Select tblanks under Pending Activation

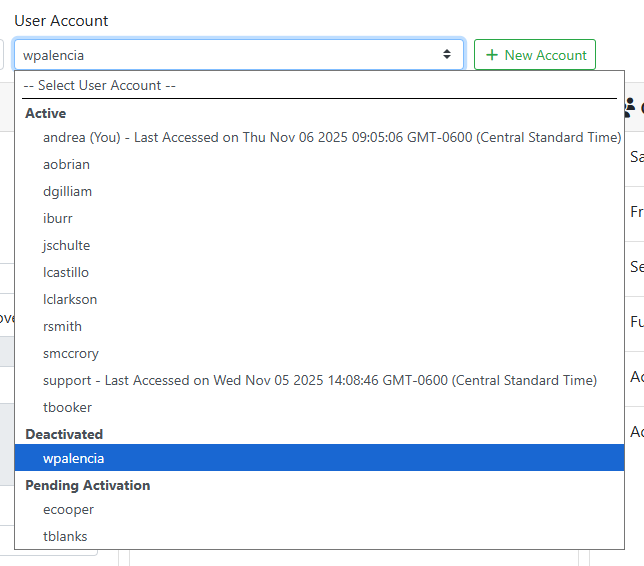pos(320,536)
